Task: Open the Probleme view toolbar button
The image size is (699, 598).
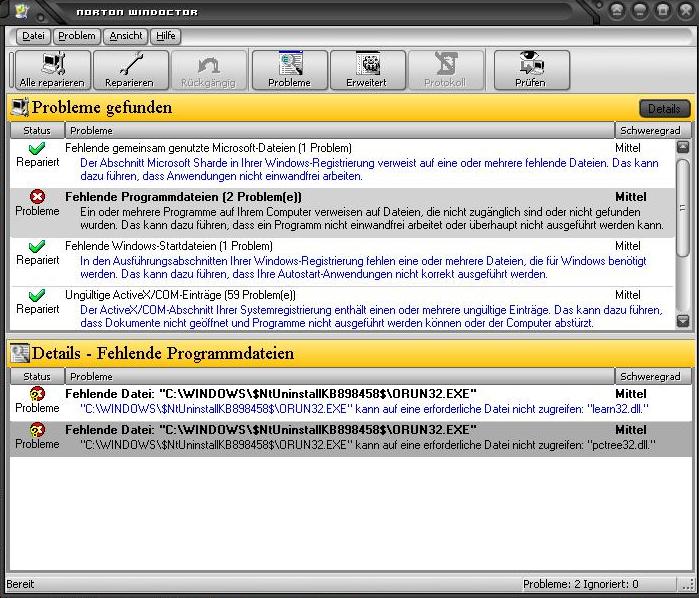Action: [x=290, y=70]
